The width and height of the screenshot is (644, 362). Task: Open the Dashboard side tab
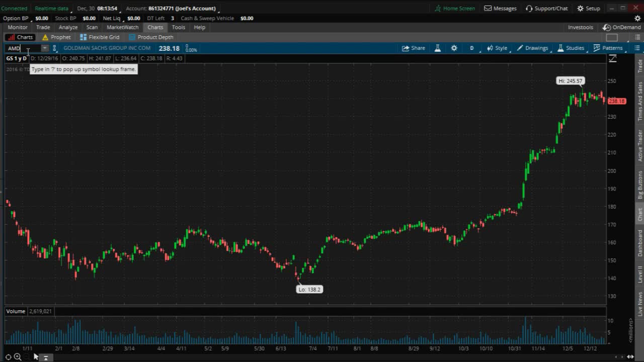640,243
